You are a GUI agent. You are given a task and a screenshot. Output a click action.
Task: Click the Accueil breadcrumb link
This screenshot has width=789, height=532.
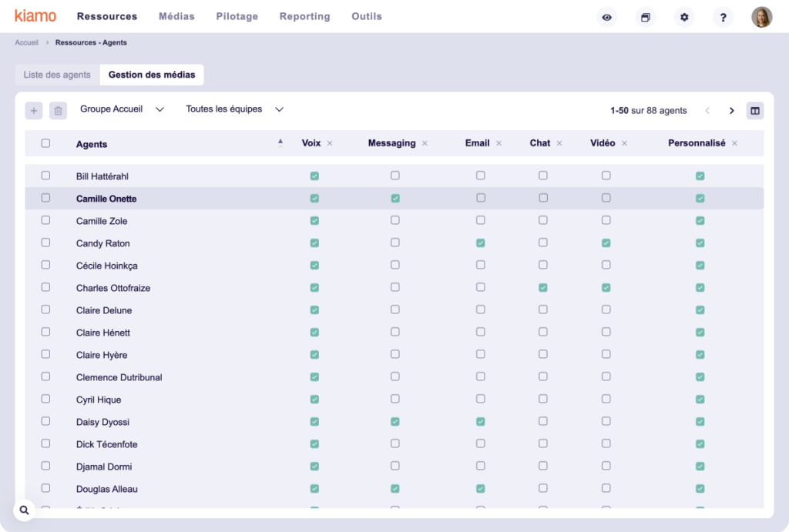click(x=27, y=42)
